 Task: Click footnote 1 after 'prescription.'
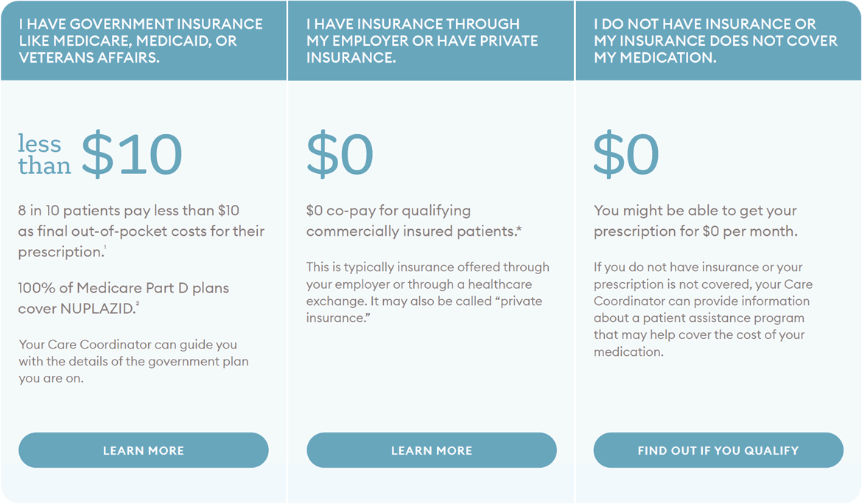pyautogui.click(x=105, y=248)
